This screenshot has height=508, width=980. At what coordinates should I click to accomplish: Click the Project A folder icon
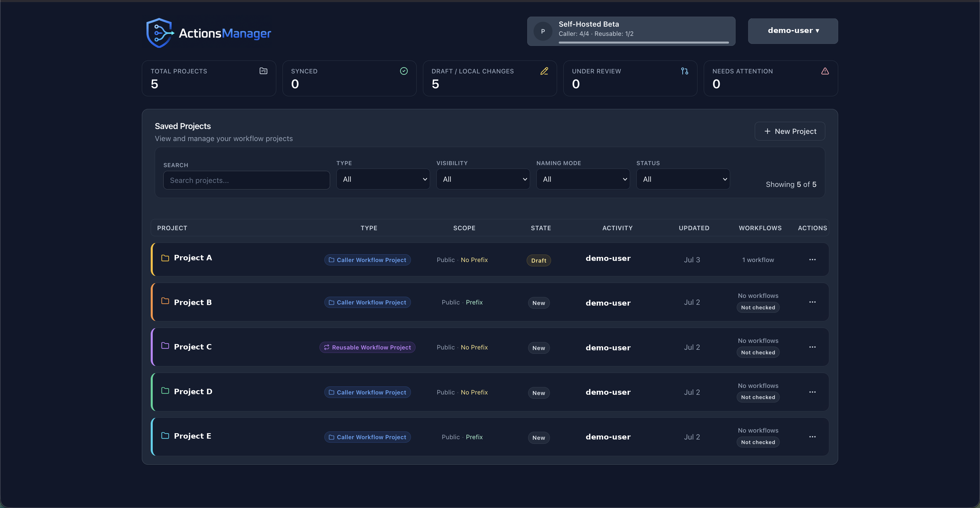165,258
